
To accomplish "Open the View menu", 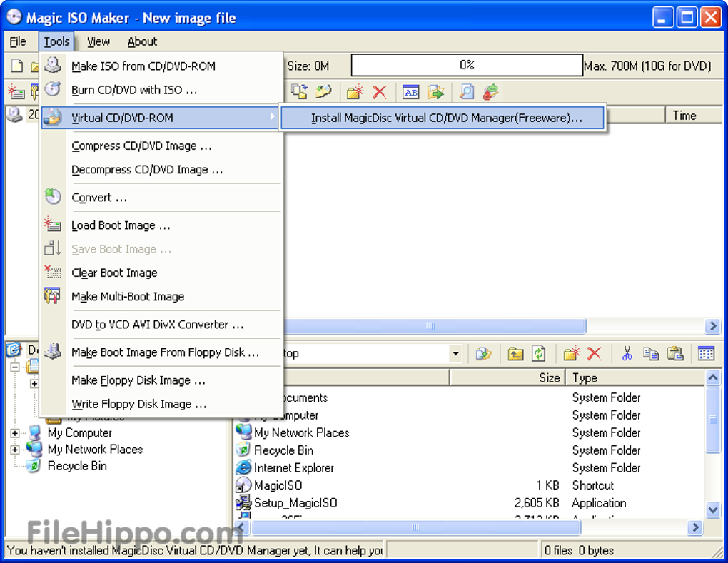I will 98,41.
